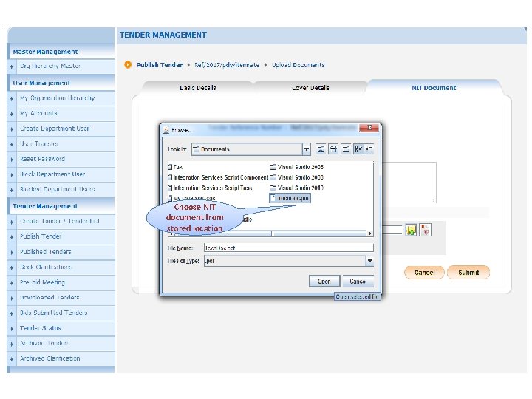Switch file view to Details mode icon
This screenshot has width=532, height=399.
tap(369, 149)
